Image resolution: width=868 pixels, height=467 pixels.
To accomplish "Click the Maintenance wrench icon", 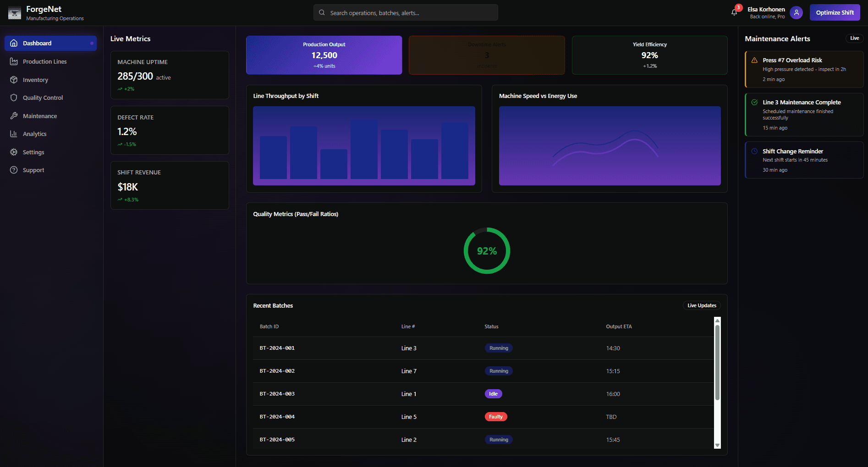I will (14, 115).
